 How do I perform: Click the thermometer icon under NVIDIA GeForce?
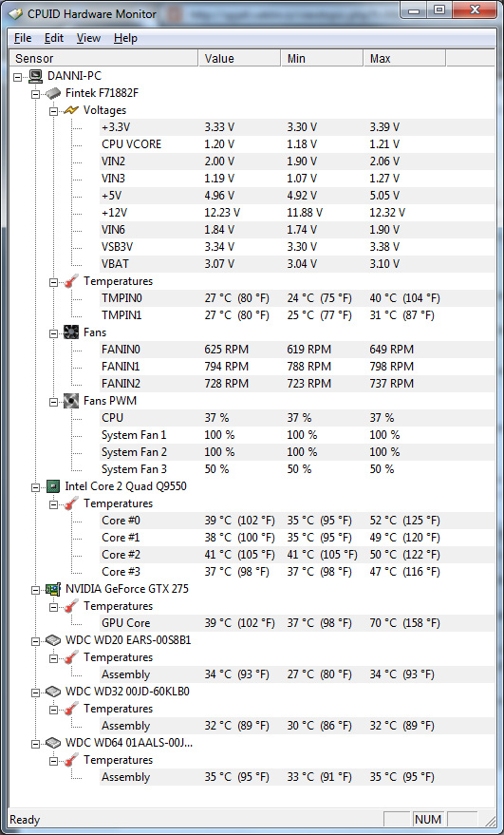pos(71,606)
